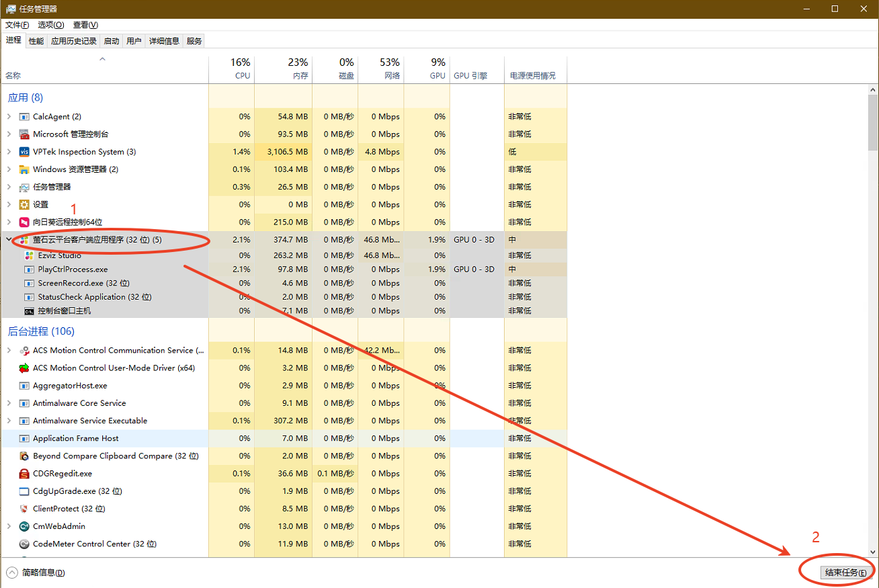Click the VPTek Inspection System icon
Screen dimensions: 879x588
click(x=24, y=152)
